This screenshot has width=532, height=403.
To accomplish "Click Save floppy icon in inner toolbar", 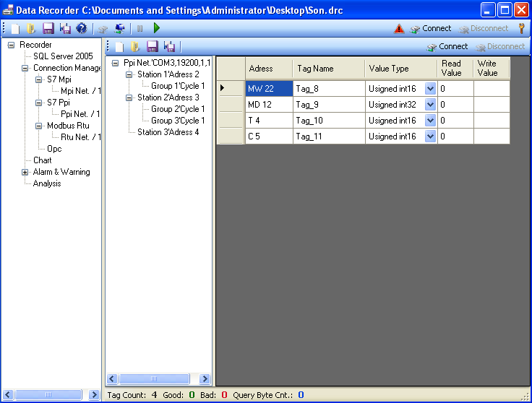I will 153,46.
